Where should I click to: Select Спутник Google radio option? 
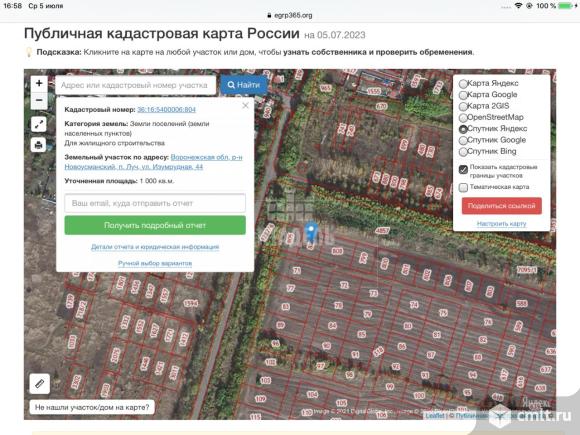tap(463, 141)
